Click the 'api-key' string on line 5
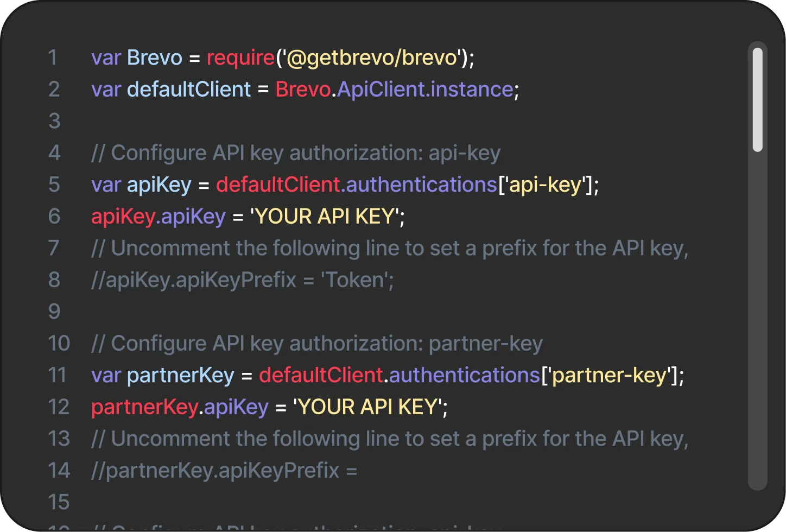 coord(545,185)
